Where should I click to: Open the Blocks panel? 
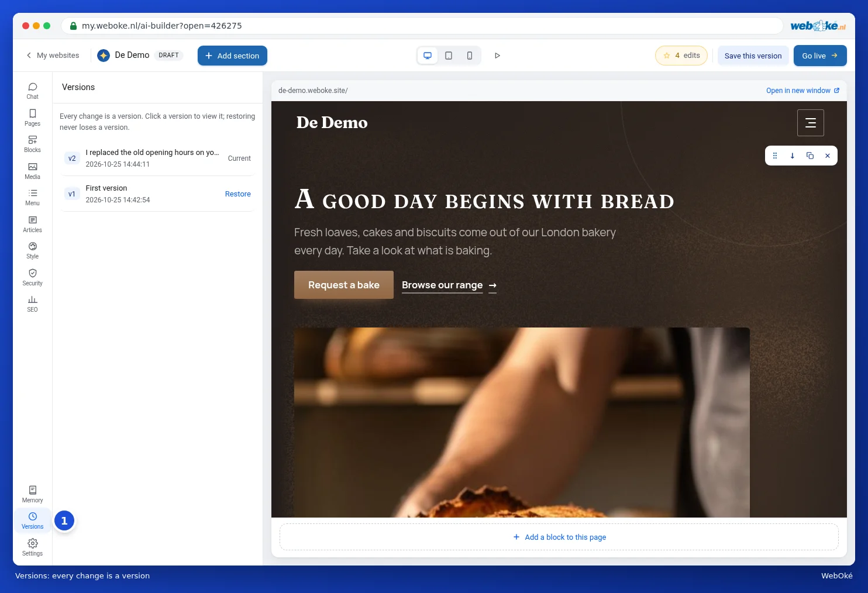[33, 144]
